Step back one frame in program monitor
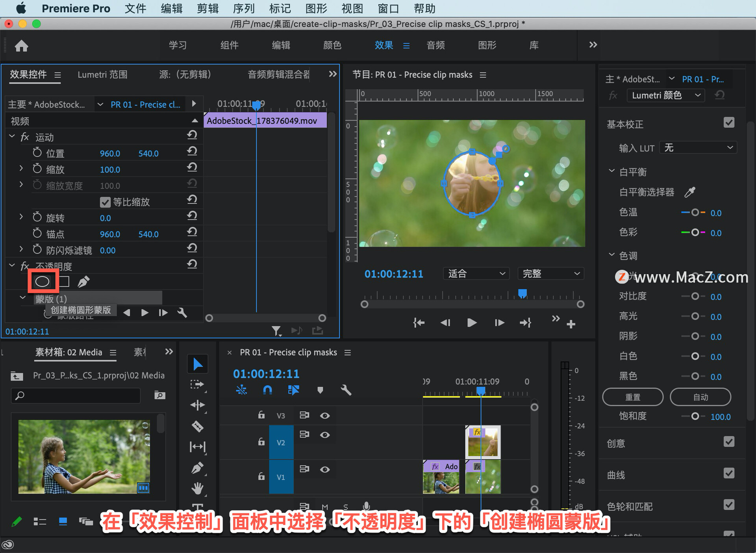 [x=445, y=323]
